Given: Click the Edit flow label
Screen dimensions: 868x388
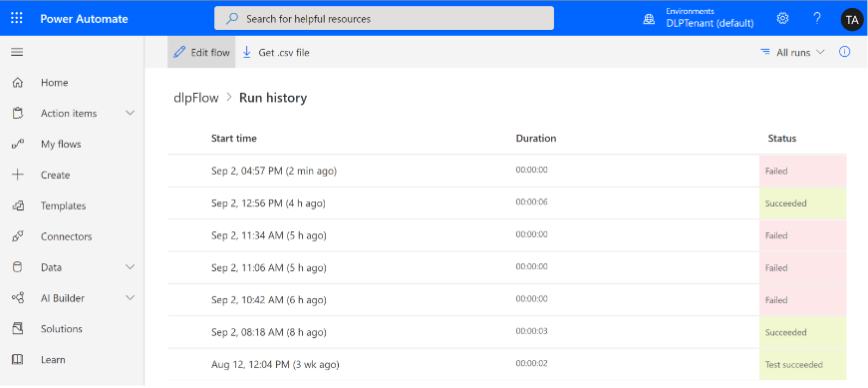Looking at the screenshot, I should [x=210, y=53].
